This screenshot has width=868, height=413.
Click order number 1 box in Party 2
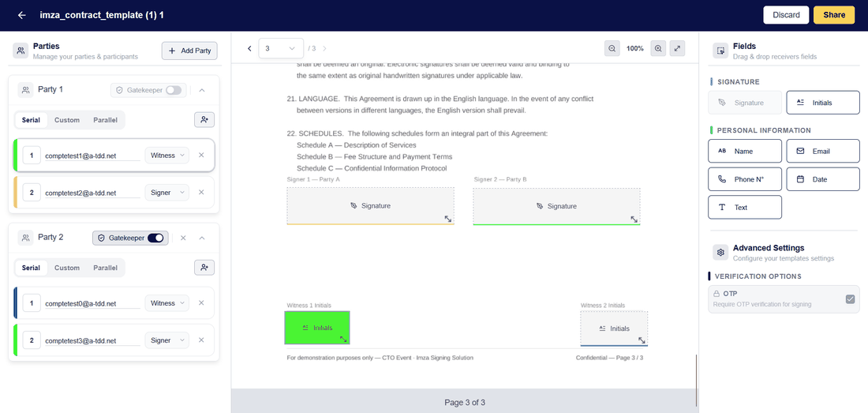pos(32,302)
